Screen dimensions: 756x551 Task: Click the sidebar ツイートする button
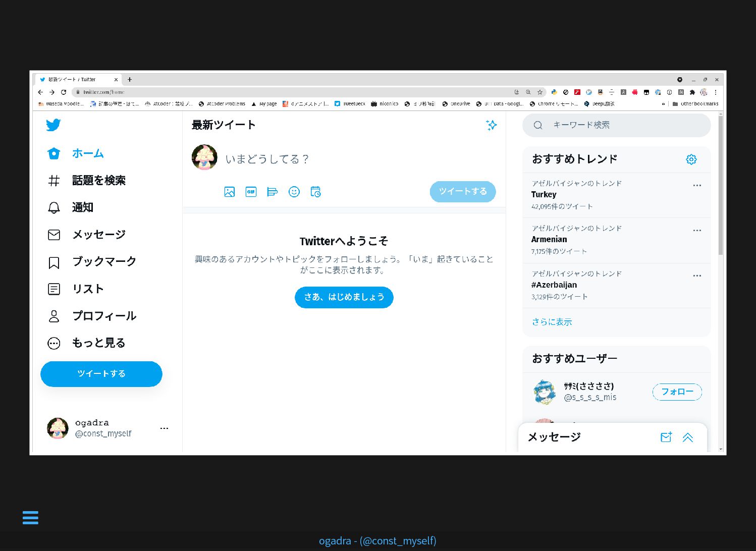point(101,374)
